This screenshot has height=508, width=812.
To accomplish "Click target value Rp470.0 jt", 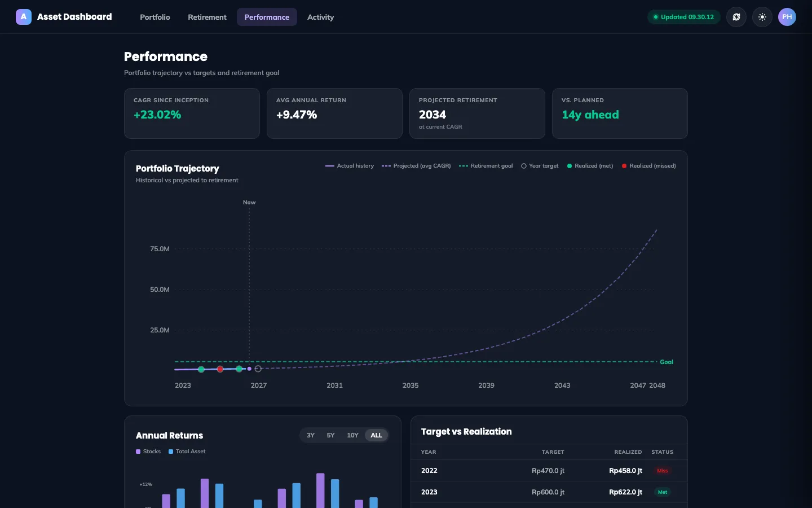I will (548, 471).
